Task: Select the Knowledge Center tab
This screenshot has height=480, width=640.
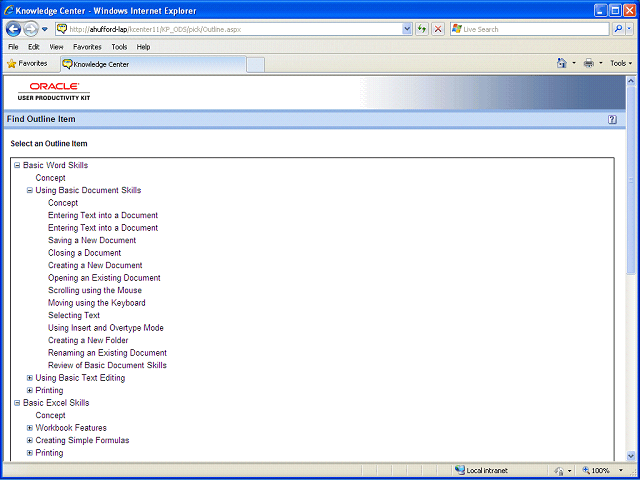Action: pyautogui.click(x=153, y=64)
